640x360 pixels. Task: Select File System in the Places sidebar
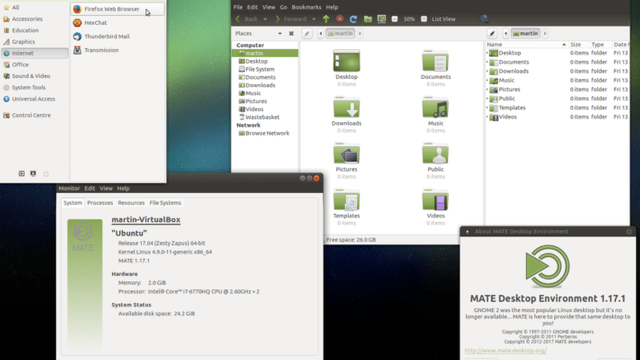point(260,69)
